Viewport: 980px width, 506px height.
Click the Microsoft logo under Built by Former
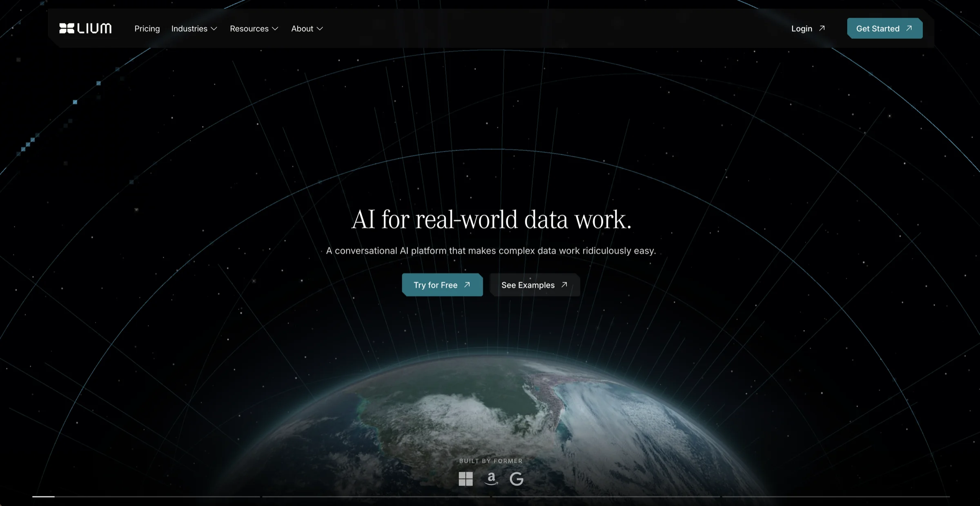click(x=465, y=479)
